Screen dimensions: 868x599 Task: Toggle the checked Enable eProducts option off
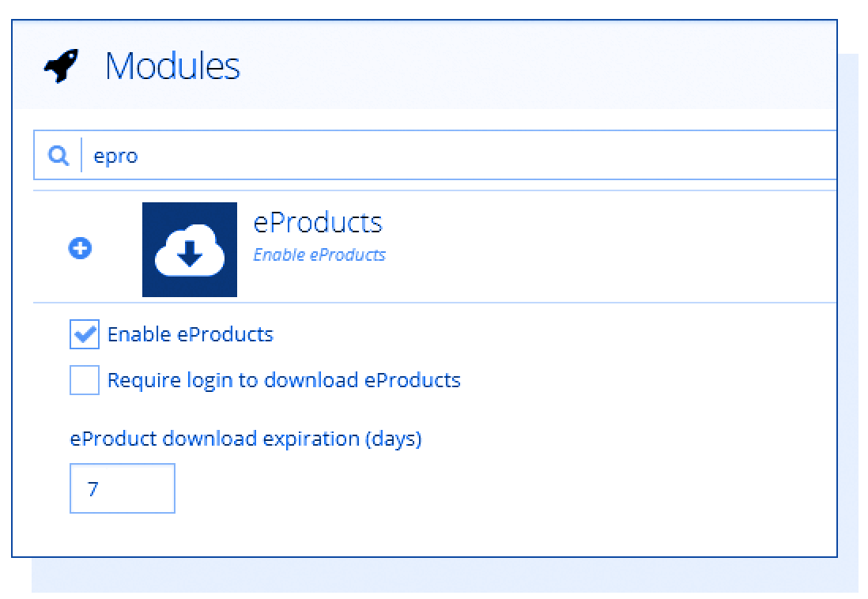83,333
